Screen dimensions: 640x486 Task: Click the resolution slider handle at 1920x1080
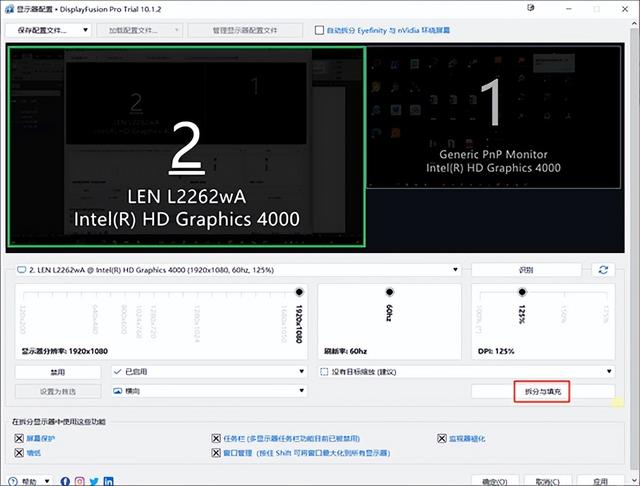coord(299,292)
